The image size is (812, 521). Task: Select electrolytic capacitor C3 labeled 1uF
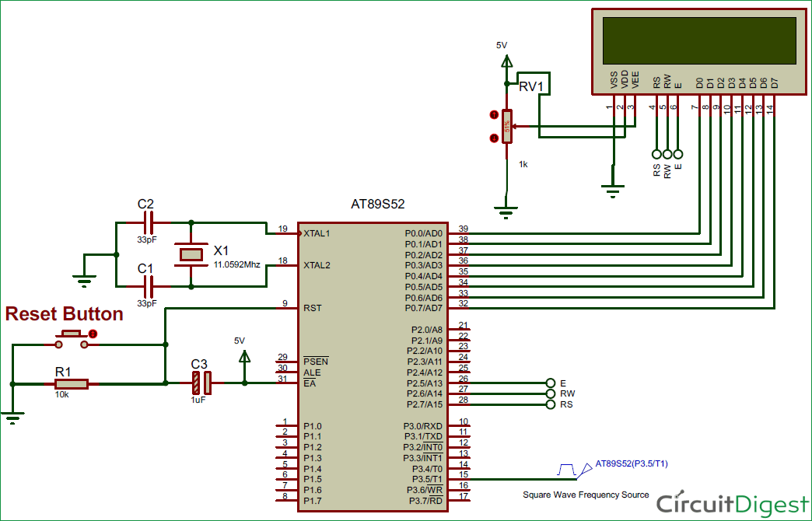click(x=201, y=381)
